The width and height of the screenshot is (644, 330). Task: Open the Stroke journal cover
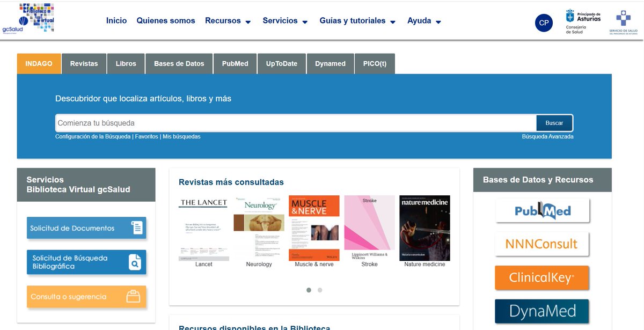pyautogui.click(x=370, y=228)
